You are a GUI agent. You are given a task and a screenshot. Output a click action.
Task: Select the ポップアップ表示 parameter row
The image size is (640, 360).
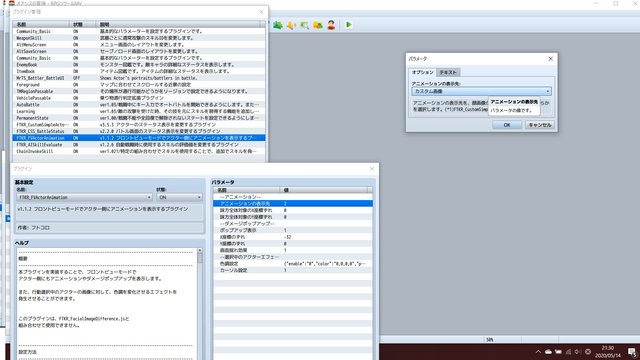click(293, 230)
